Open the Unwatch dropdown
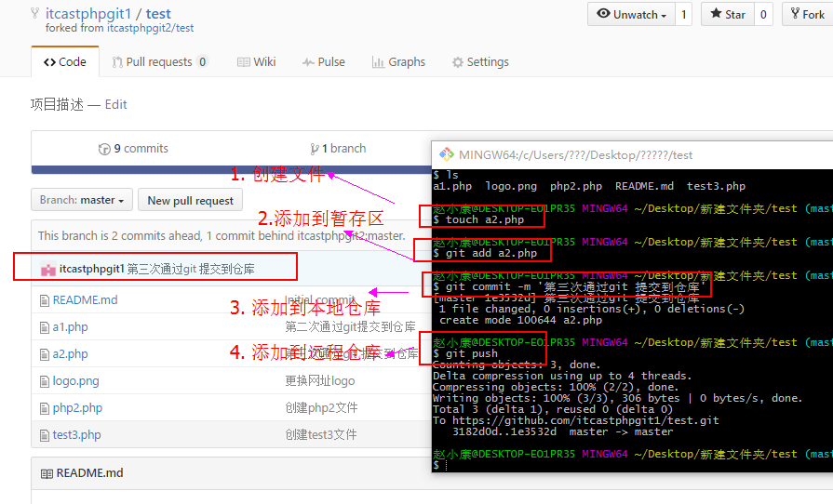The image size is (833, 504). pos(631,14)
